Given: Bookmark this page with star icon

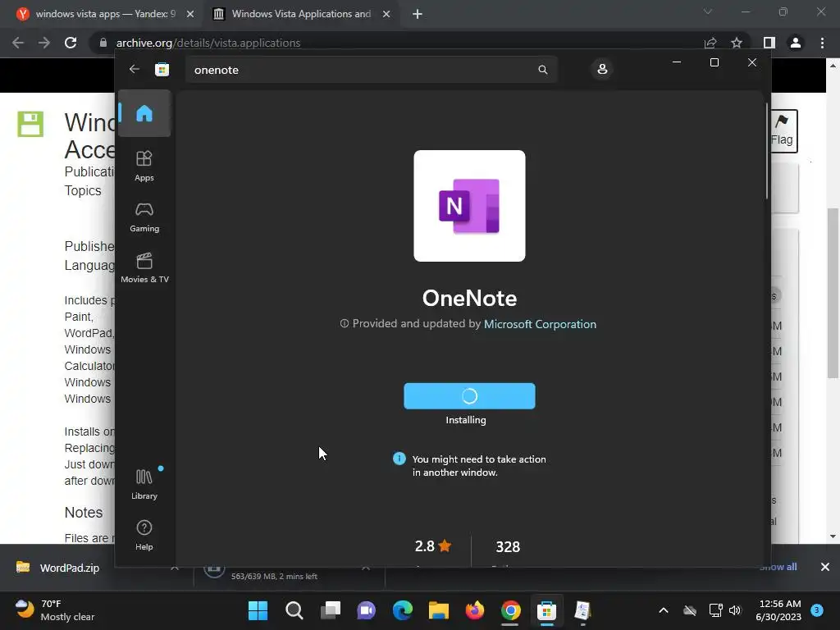Looking at the screenshot, I should click(737, 43).
